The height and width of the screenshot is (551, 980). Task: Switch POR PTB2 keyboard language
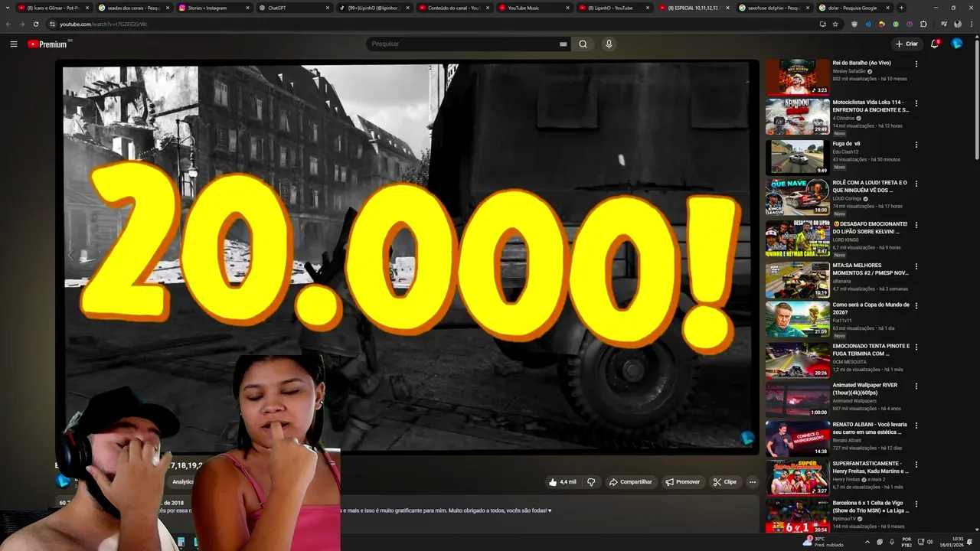click(x=906, y=542)
